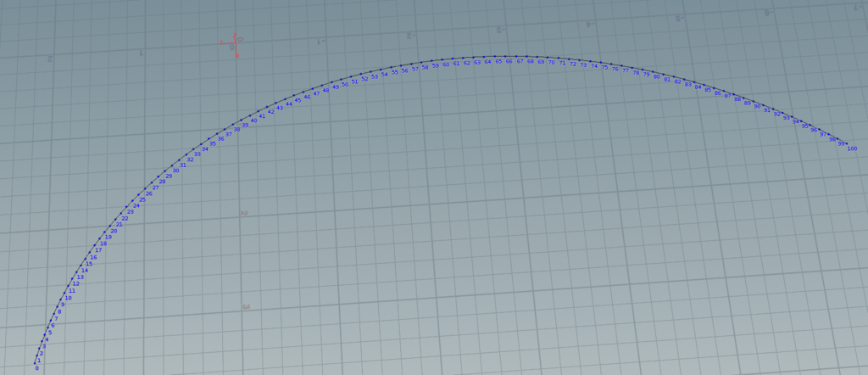
Task: Click point label 35 on the curve
Action: [213, 144]
